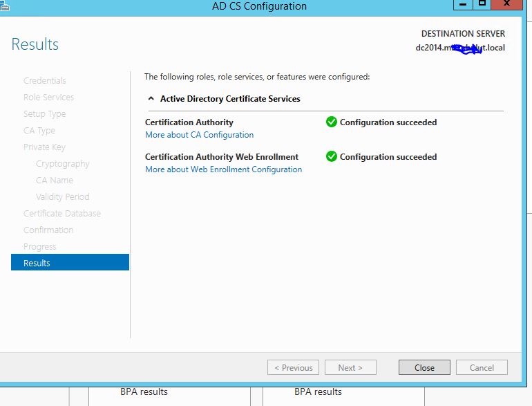Select the Certificate Database wizard step
The height and width of the screenshot is (406, 532).
[x=62, y=213]
